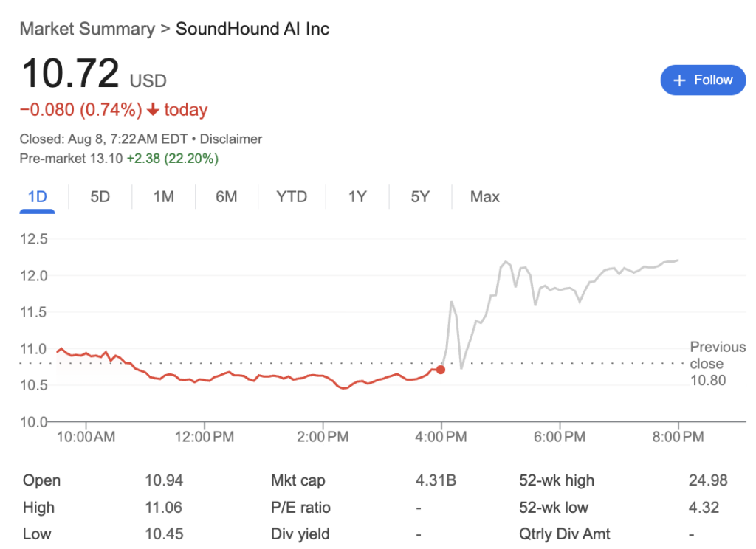This screenshot has width=756, height=549.
Task: Click the Div yield label
Action: click(x=300, y=534)
